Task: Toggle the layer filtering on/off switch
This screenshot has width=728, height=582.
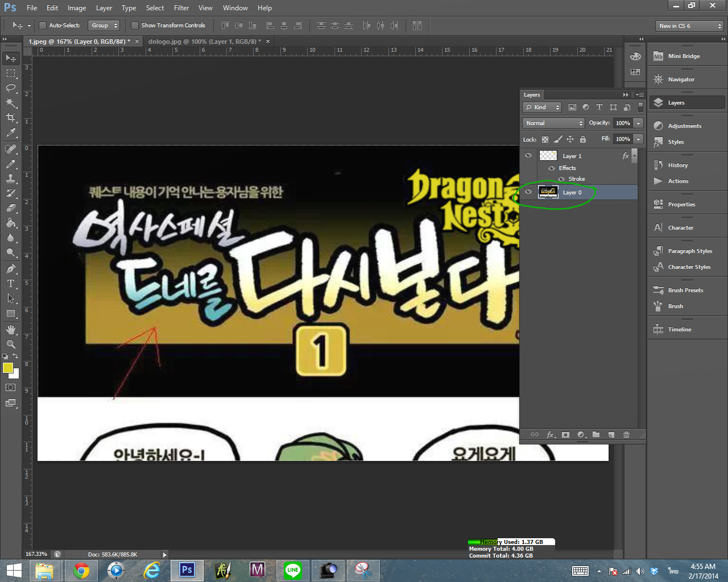Action: tap(640, 107)
